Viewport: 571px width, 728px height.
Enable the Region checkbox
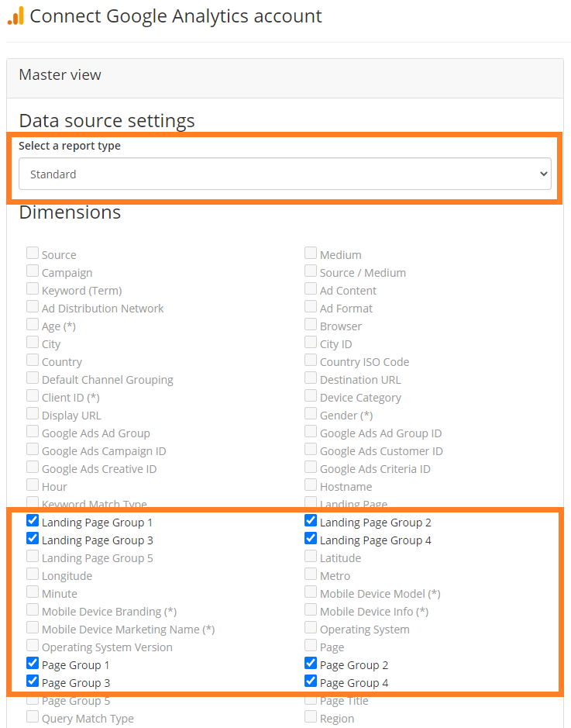tap(311, 716)
